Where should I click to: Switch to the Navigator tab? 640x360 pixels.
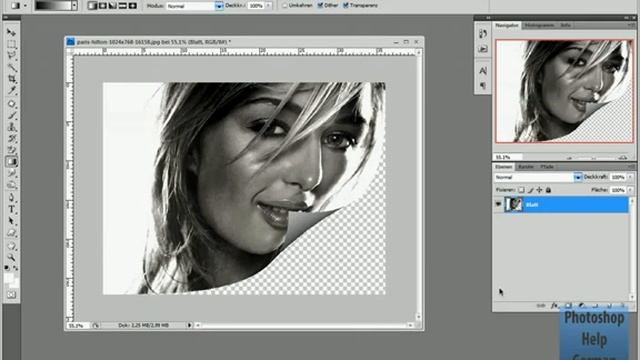tap(507, 25)
